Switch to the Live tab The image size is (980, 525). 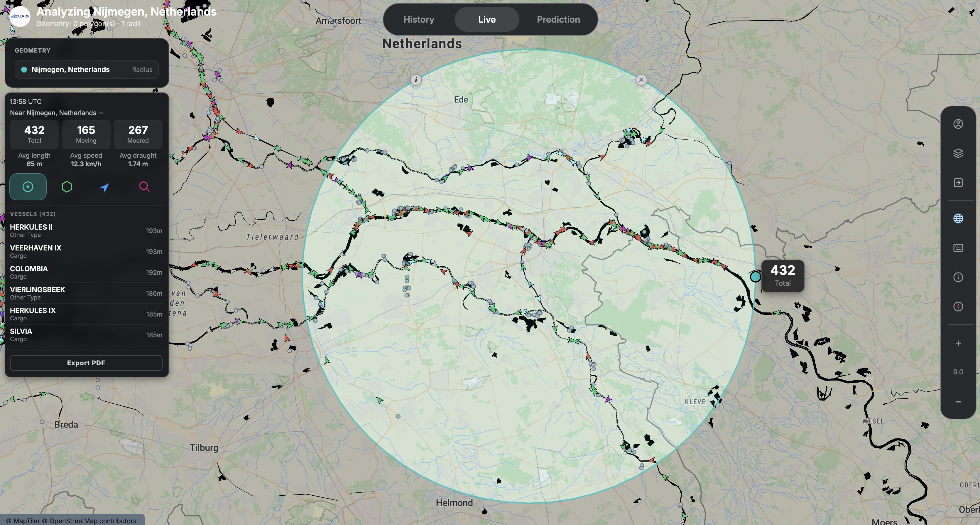click(486, 19)
